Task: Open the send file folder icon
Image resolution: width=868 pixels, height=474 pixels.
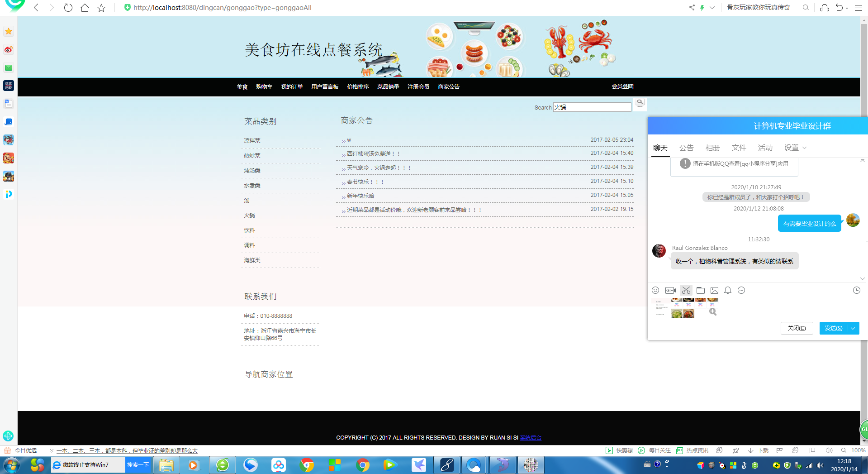Action: click(x=701, y=290)
